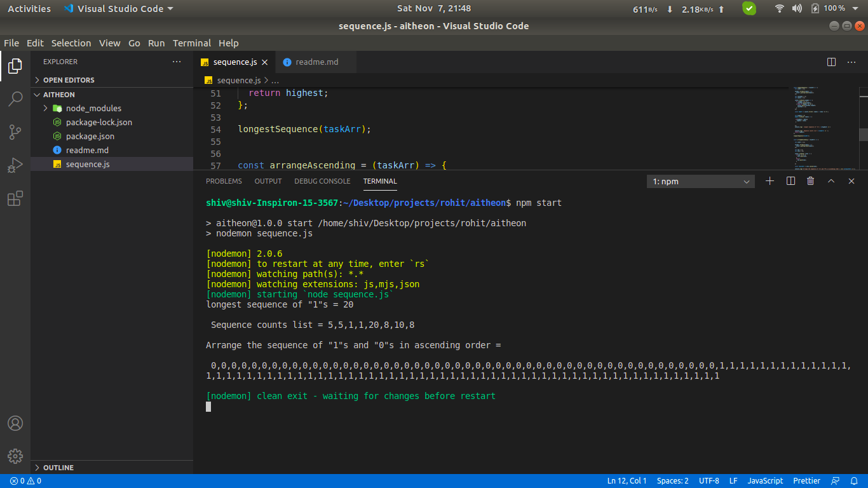Open the Search view in activity bar
The height and width of the screenshot is (488, 868).
pyautogui.click(x=15, y=99)
